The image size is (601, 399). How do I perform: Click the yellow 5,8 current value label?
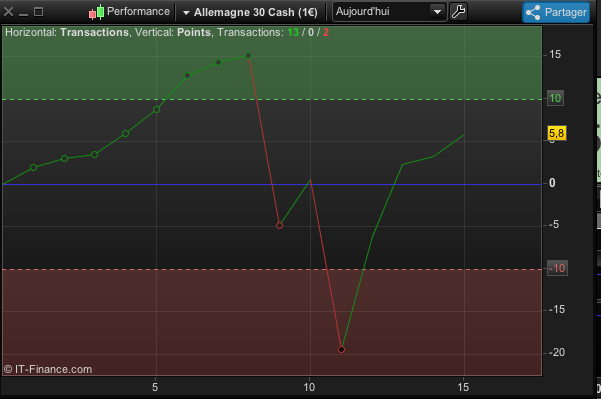coord(557,133)
